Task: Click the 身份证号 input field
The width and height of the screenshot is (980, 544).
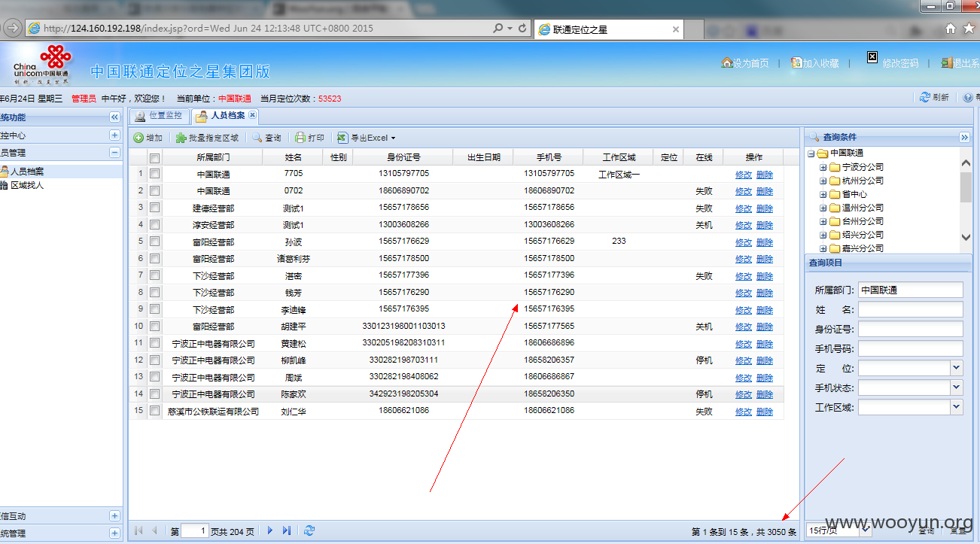Action: [911, 329]
